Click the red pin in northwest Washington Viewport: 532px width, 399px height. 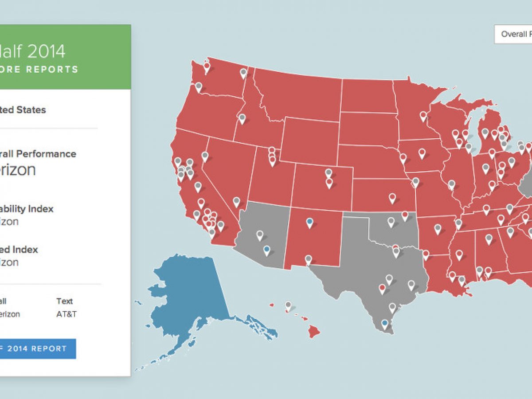point(206,67)
